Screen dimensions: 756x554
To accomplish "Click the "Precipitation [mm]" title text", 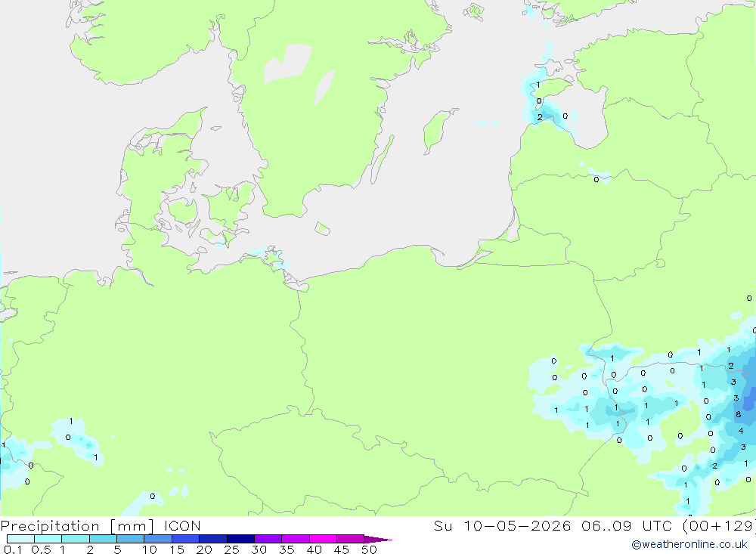I will tap(78, 526).
